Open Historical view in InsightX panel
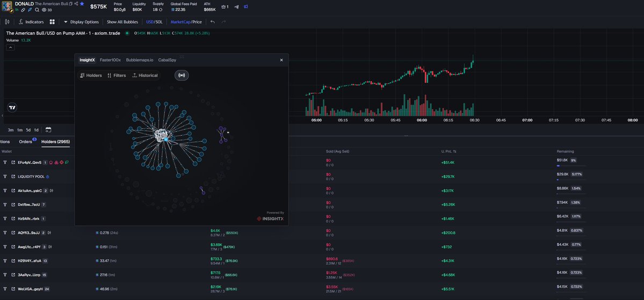This screenshot has width=644, height=300. (145, 76)
